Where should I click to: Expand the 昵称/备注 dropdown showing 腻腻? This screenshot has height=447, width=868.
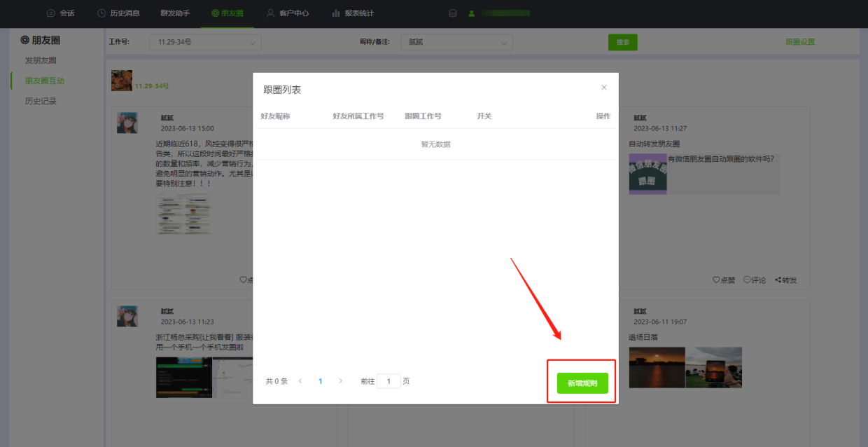tap(457, 42)
